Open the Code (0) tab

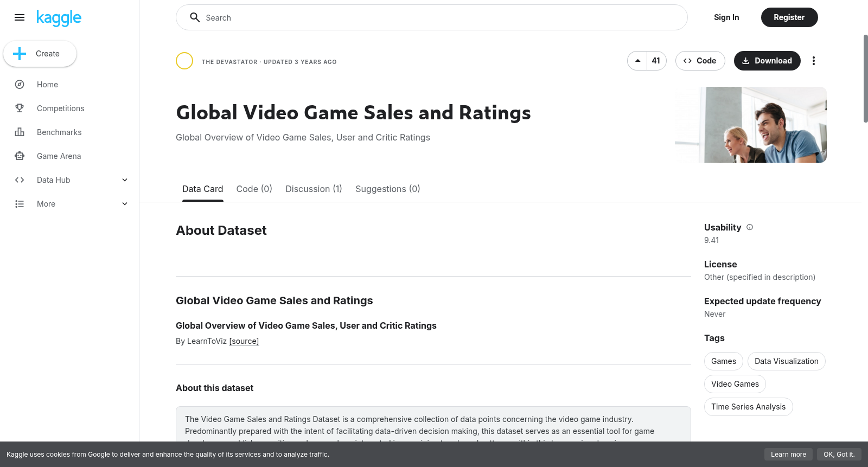coord(254,189)
